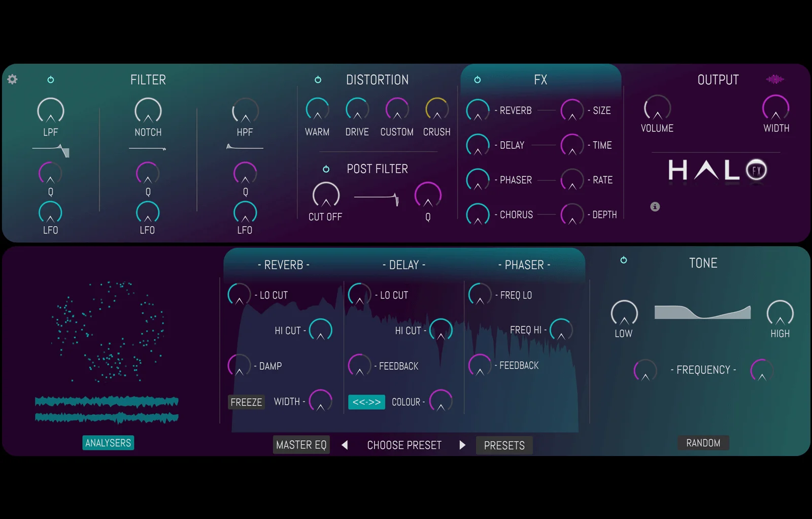
Task: Open the Presets menu
Action: [504, 445]
